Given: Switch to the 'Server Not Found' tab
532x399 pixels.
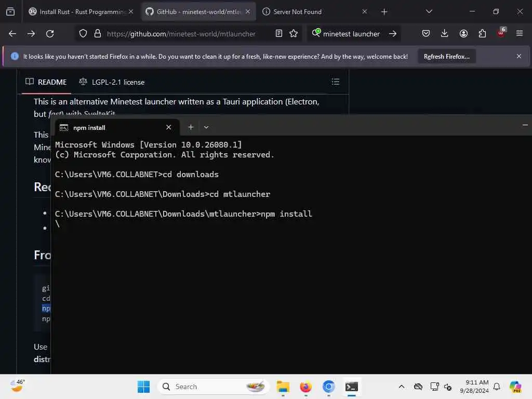Looking at the screenshot, I should coord(314,12).
